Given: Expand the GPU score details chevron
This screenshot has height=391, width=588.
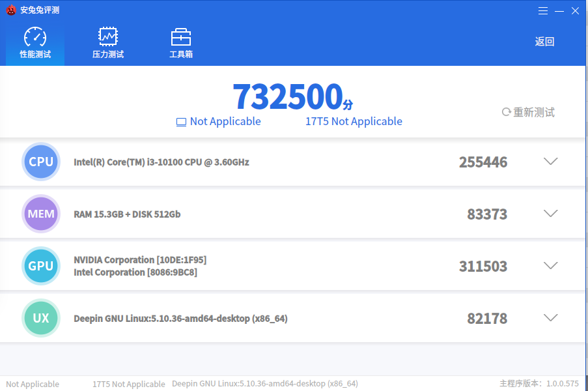Looking at the screenshot, I should [x=550, y=266].
